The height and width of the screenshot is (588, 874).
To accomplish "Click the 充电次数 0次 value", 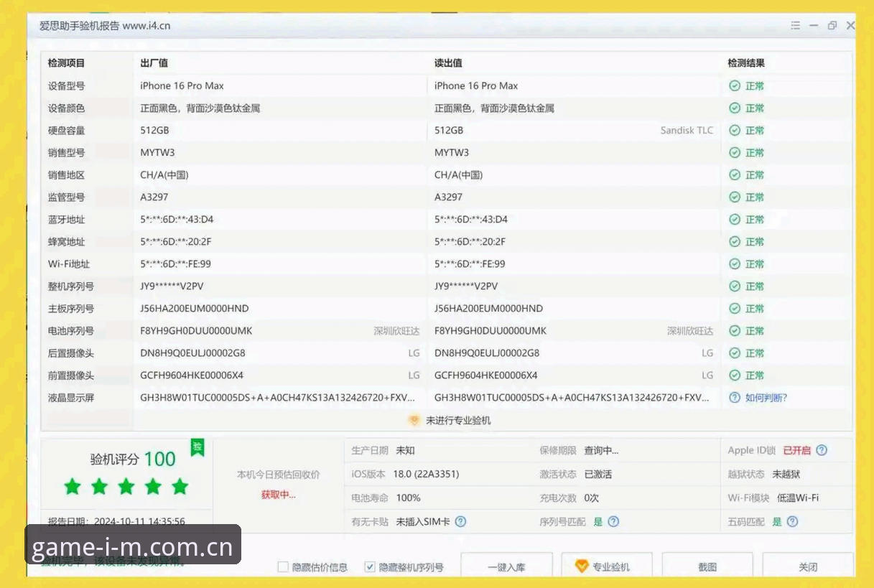I will [592, 498].
